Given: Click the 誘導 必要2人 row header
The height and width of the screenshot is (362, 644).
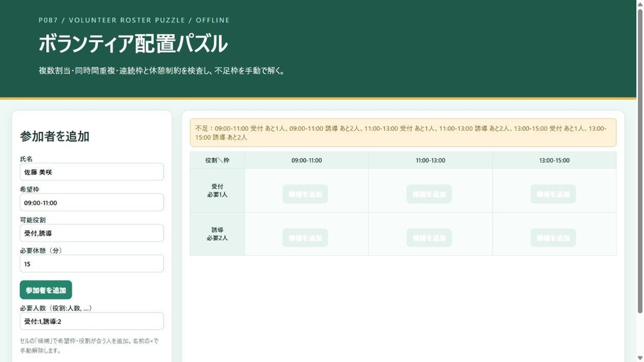Looking at the screenshot, I should [x=217, y=234].
